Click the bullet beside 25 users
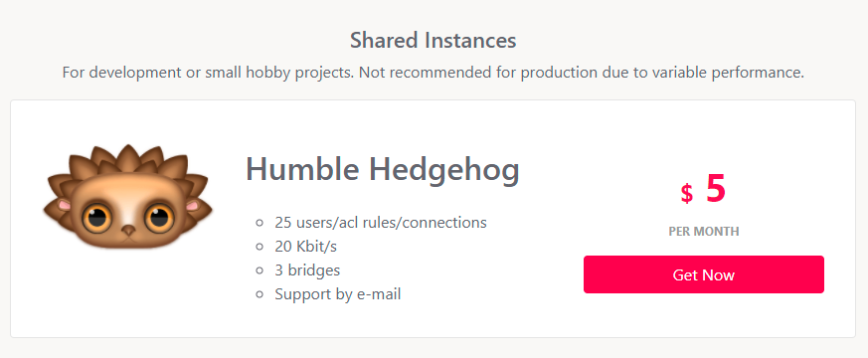The image size is (868, 358). (x=260, y=223)
